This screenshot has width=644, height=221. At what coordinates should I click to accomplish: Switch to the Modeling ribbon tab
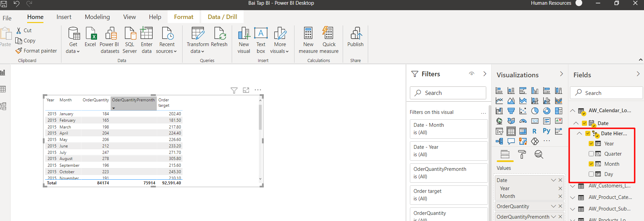(x=97, y=17)
